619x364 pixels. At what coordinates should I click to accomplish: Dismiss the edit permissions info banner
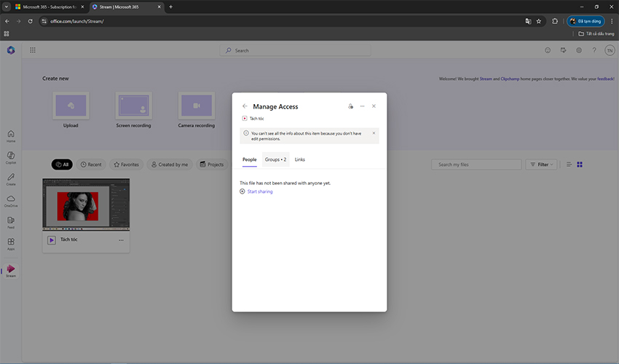[x=374, y=133]
